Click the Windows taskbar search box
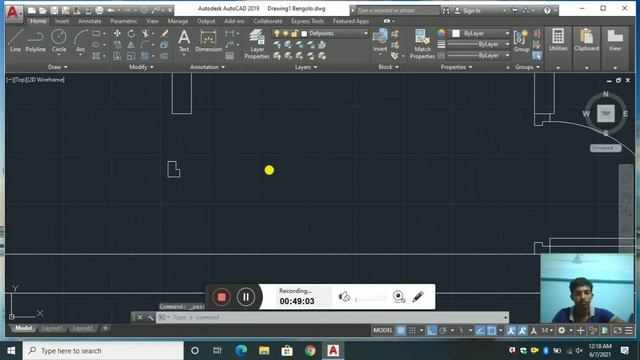Viewport: 640px width, 360px height. coord(103,351)
